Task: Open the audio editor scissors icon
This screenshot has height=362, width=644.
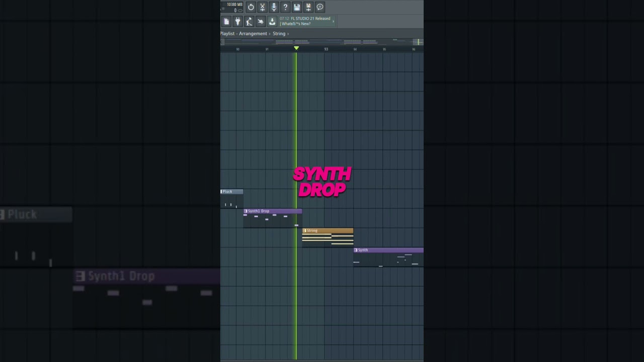Action: (262, 7)
